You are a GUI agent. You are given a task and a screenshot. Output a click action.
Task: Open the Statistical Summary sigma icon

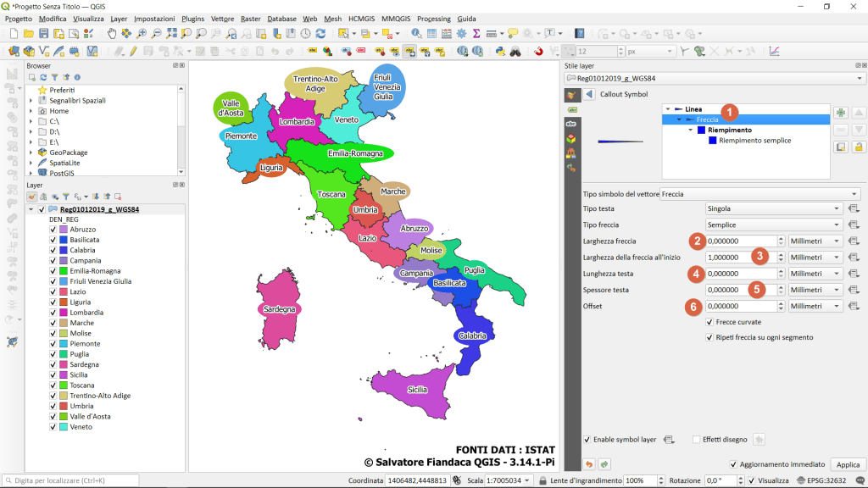[476, 33]
